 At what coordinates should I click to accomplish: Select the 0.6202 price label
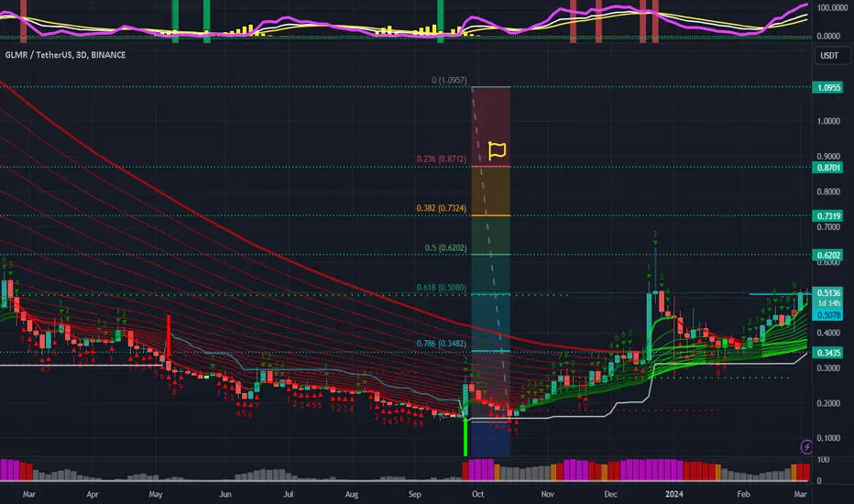coord(827,255)
